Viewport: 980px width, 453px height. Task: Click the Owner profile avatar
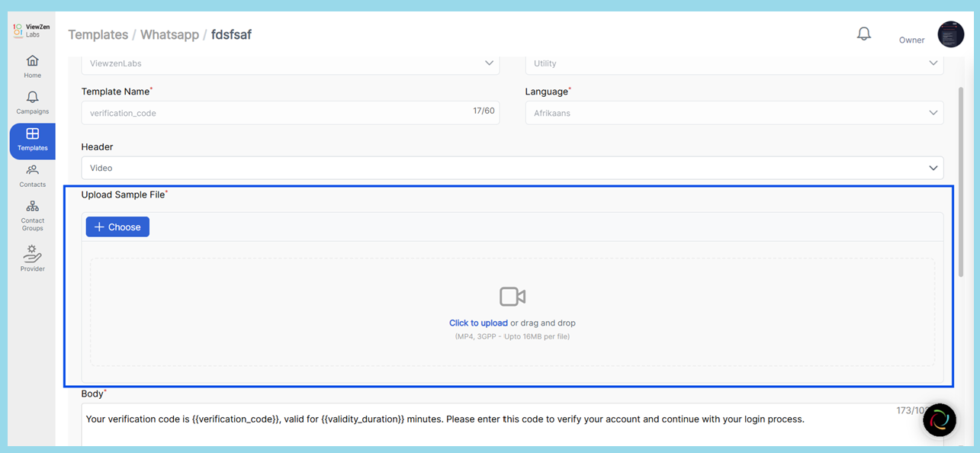(950, 34)
